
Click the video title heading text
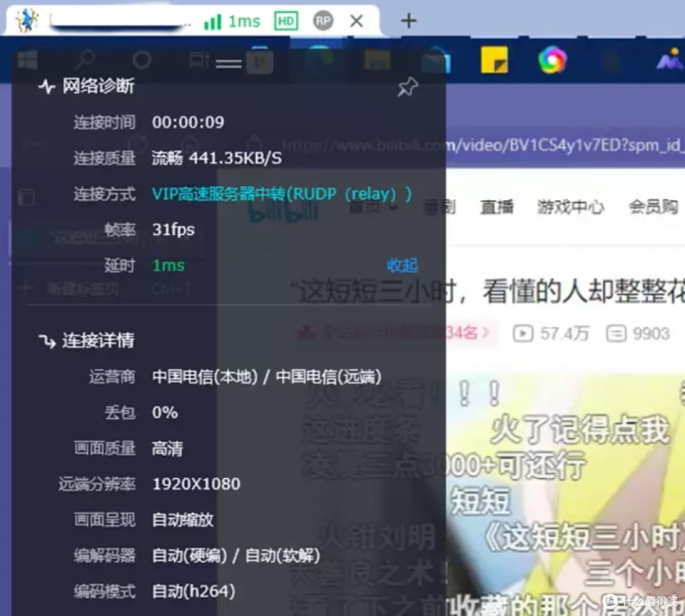tap(488, 291)
